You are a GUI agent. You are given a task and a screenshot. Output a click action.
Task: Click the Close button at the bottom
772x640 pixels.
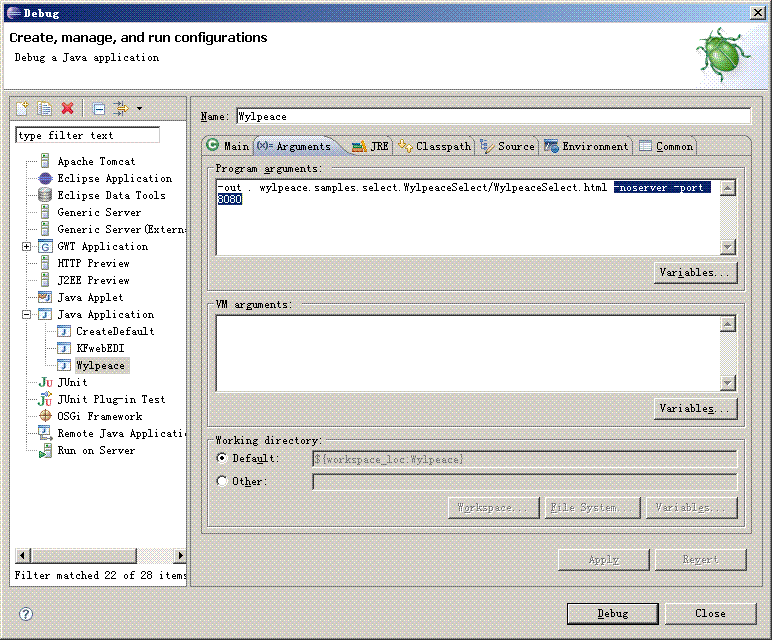click(x=710, y=613)
